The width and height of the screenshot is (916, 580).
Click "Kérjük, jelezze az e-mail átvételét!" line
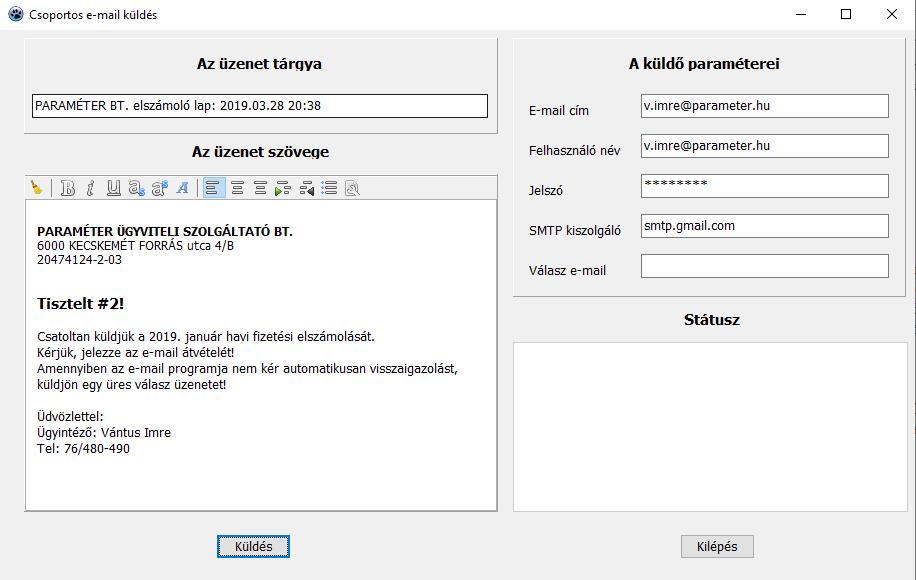pyautogui.click(x=136, y=353)
